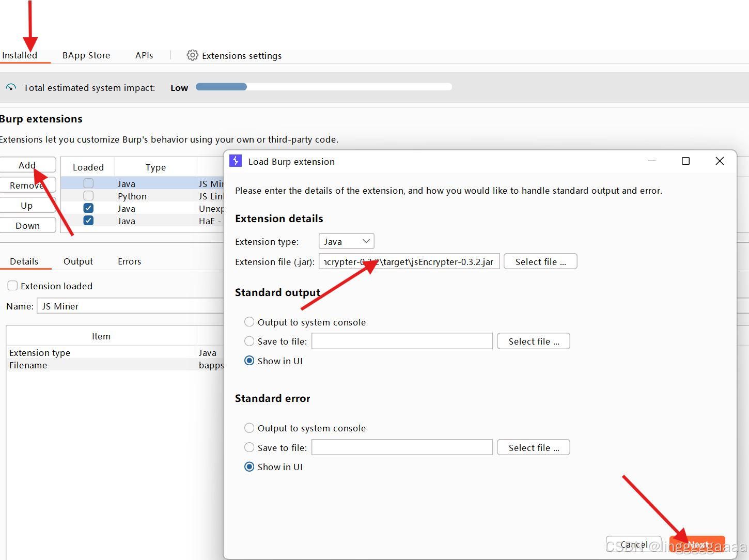Click Select file for standard output
The width and height of the screenshot is (749, 560).
(534, 341)
